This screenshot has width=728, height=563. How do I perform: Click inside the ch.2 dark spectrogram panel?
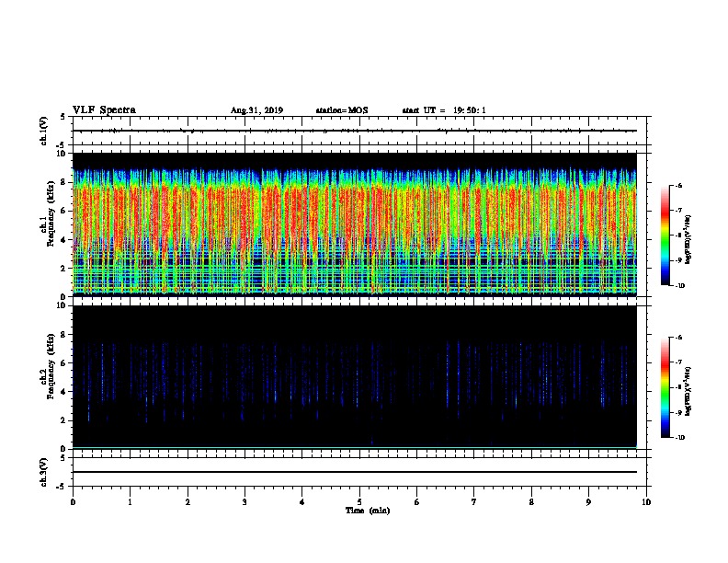[355, 377]
